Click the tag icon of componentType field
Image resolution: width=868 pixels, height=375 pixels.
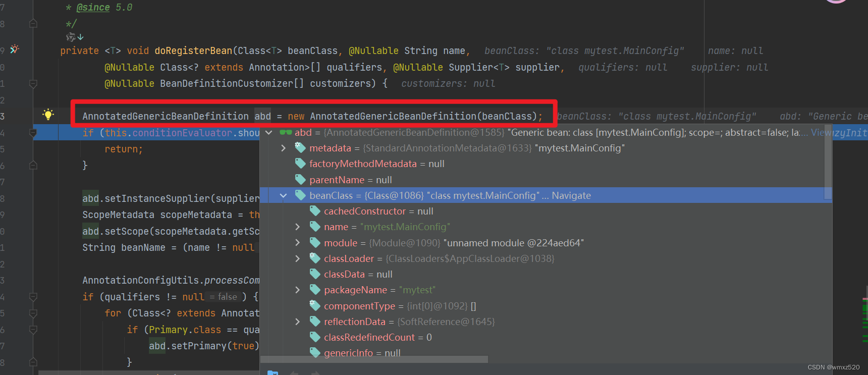click(x=315, y=305)
